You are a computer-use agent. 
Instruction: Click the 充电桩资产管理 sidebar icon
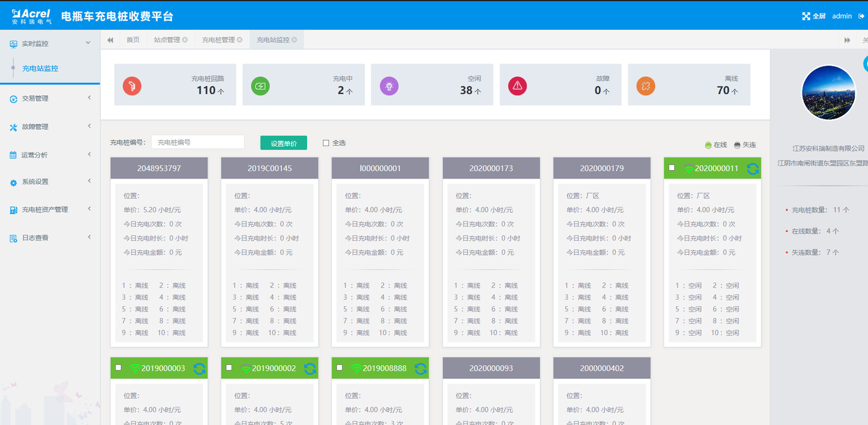(x=14, y=210)
